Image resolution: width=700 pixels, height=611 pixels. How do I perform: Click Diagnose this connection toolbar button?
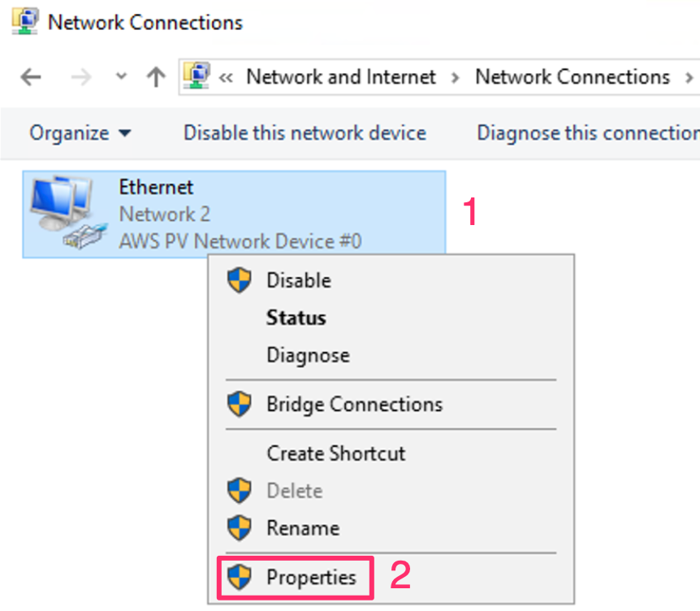click(587, 132)
